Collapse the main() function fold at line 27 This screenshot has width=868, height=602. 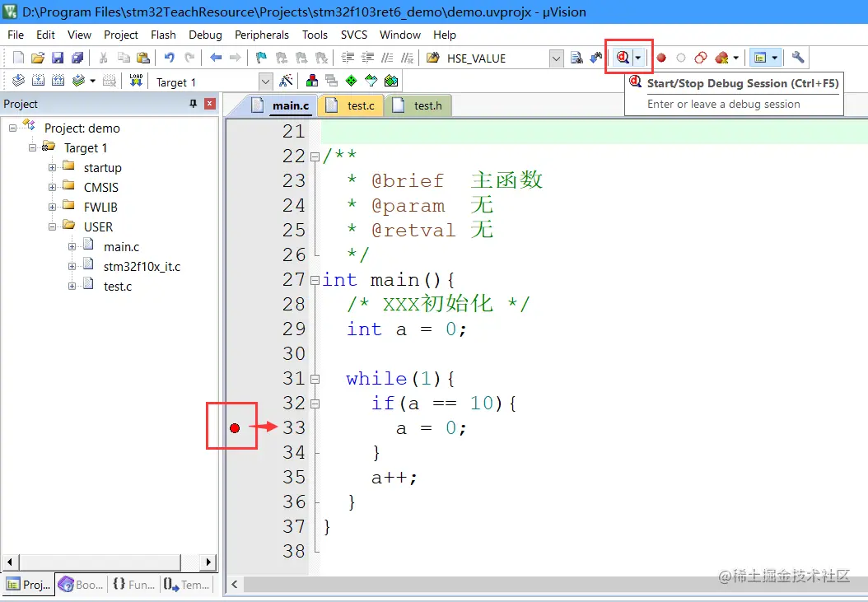coord(315,280)
